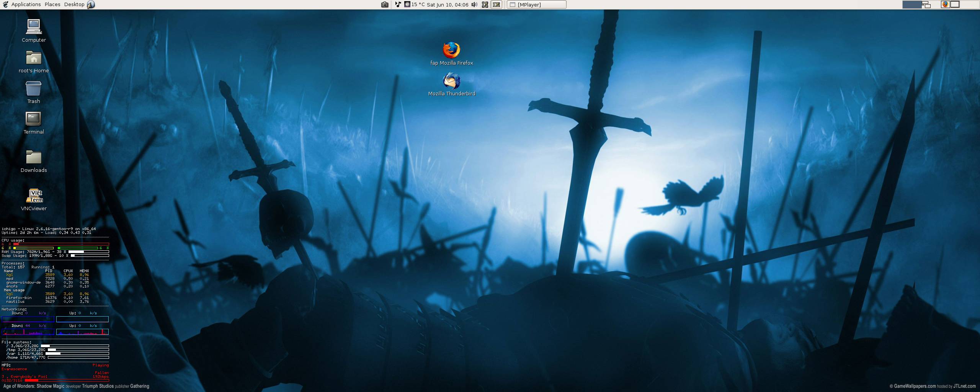Select the dark-blue active workspace in switcher
Image resolution: width=980 pixels, height=392 pixels.
pos(912,5)
